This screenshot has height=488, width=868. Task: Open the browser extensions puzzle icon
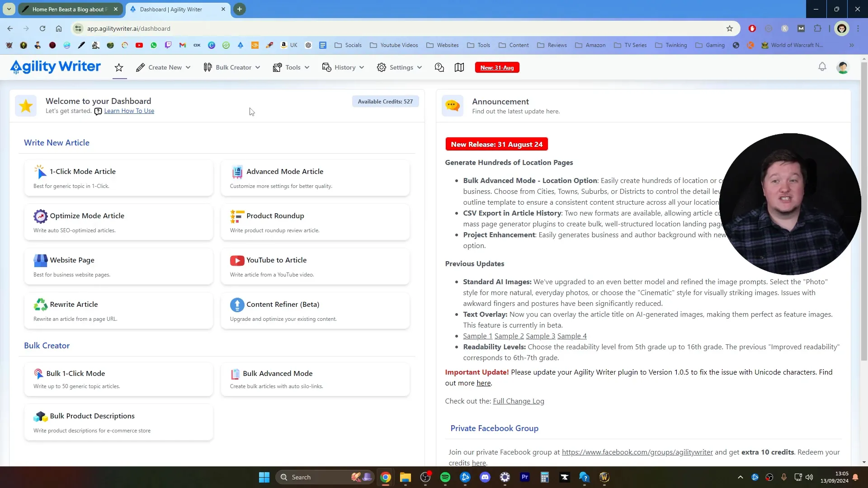(x=817, y=28)
